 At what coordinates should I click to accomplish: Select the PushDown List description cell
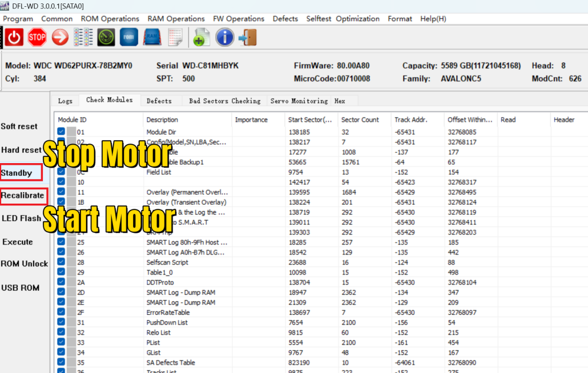167,322
